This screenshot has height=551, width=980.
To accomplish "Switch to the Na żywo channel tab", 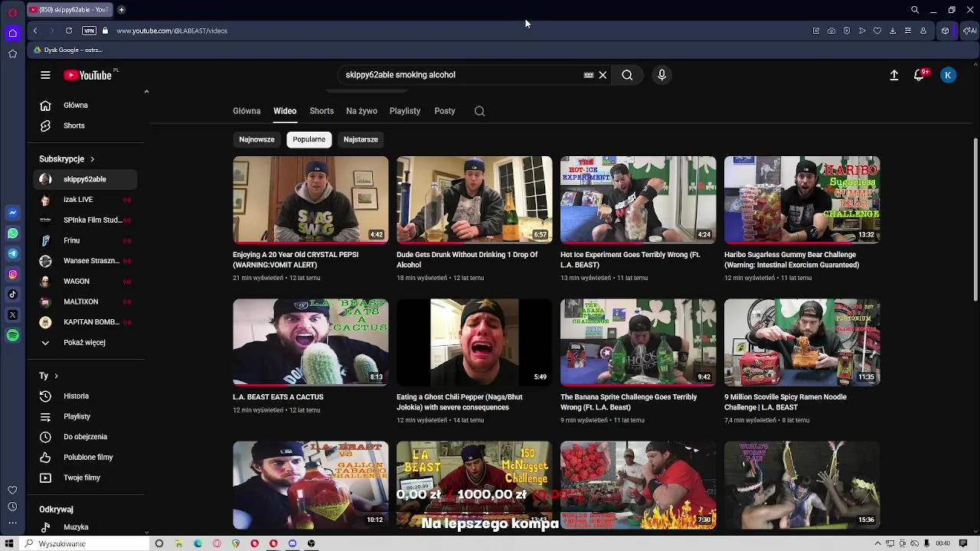I will pyautogui.click(x=361, y=111).
